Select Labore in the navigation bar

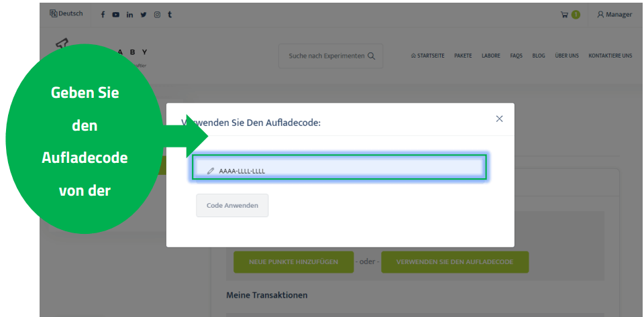click(490, 56)
